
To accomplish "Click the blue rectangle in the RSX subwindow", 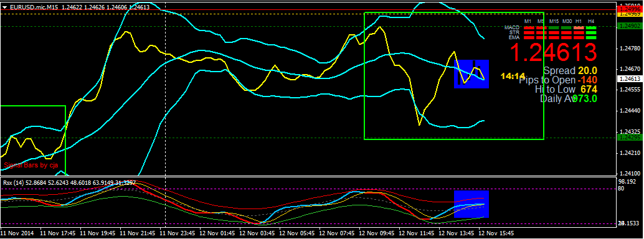I will pos(471,204).
